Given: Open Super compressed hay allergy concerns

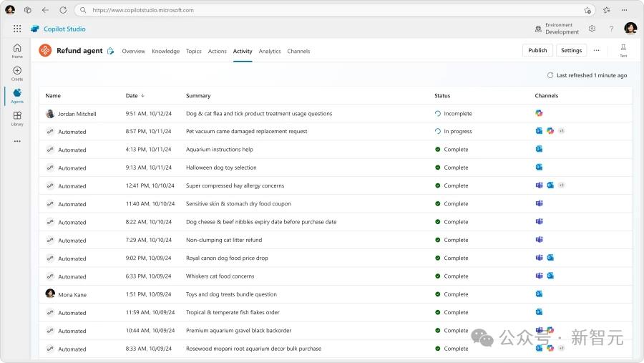Looking at the screenshot, I should coord(235,185).
